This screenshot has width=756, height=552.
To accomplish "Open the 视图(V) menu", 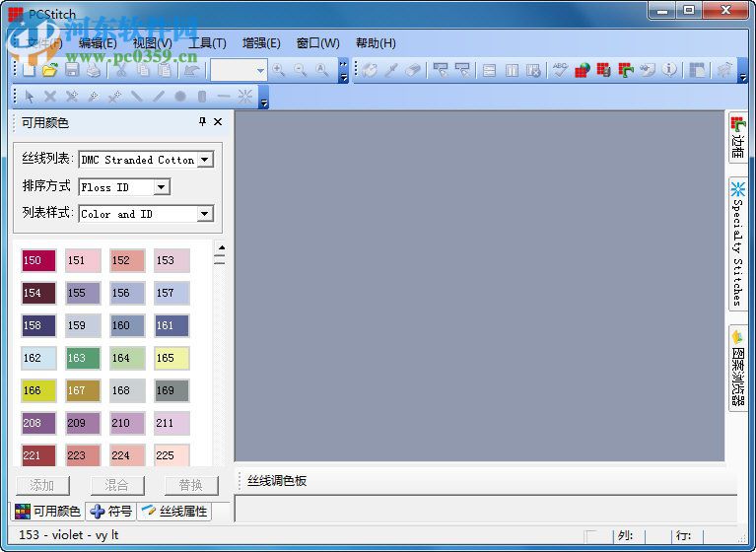I will tap(153, 43).
